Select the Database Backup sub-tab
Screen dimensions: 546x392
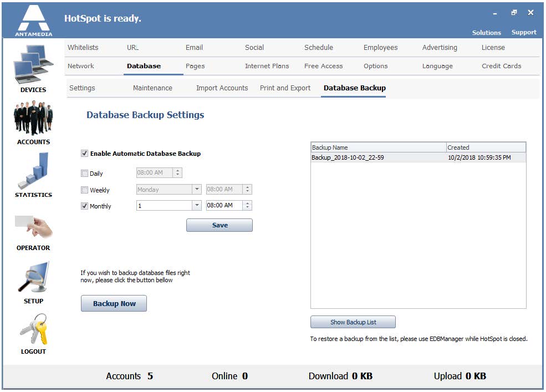(x=354, y=88)
